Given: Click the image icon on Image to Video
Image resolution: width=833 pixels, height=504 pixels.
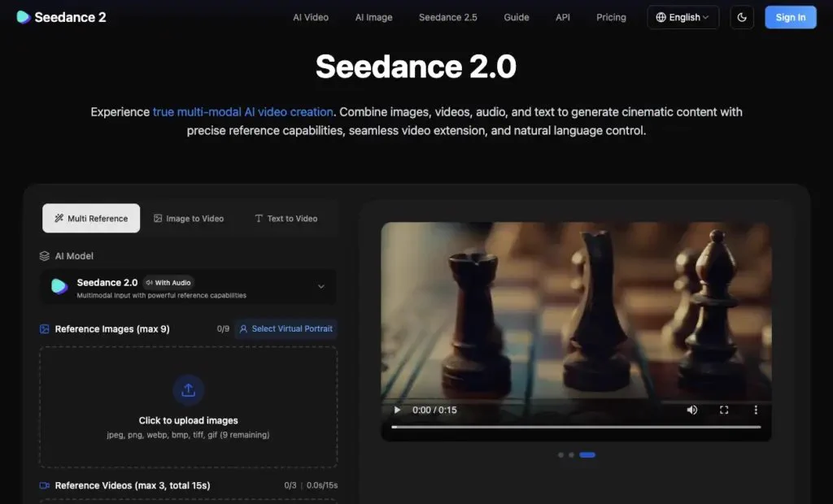Looking at the screenshot, I should 158,219.
